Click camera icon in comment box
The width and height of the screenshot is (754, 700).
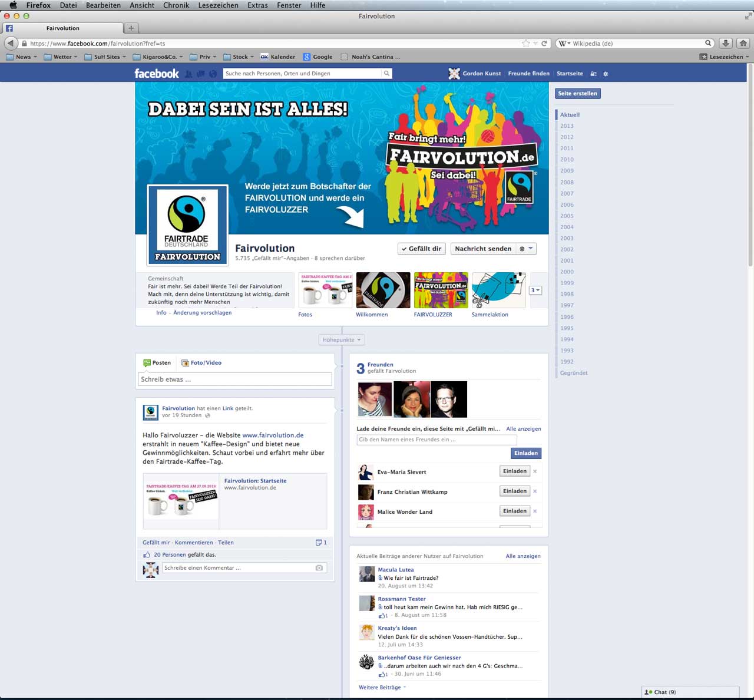(x=319, y=568)
